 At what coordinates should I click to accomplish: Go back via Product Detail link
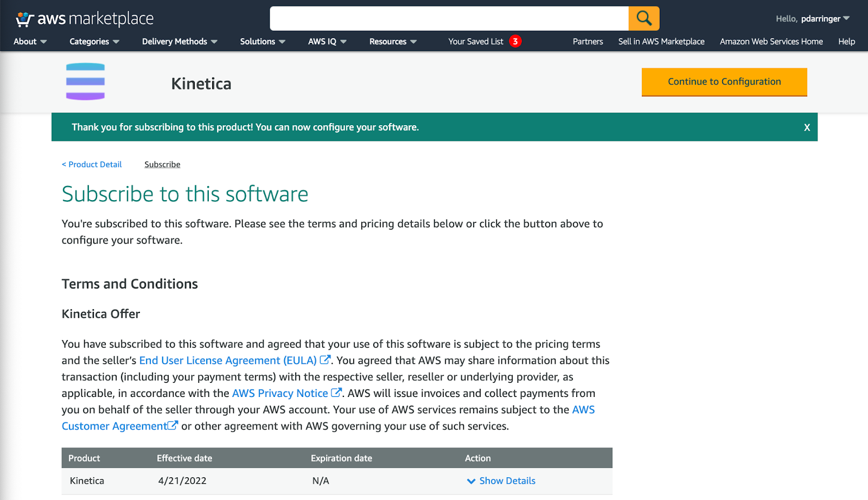[x=91, y=164]
